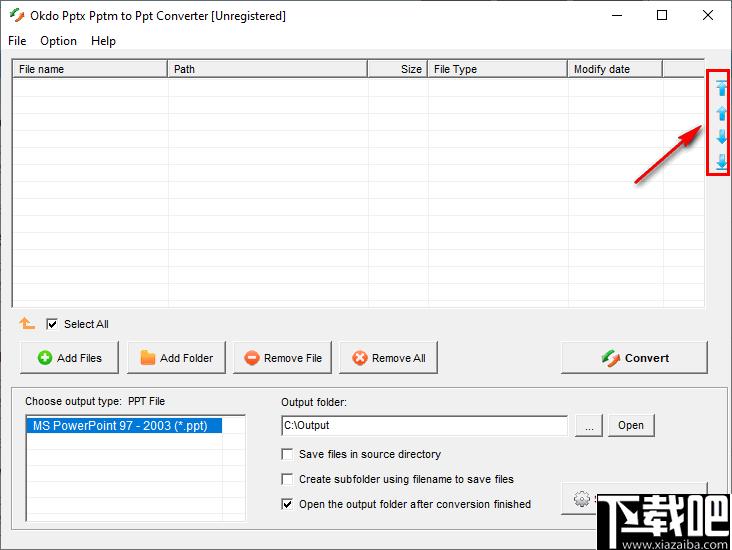Click the move-to-bottom arrow icon
The image size is (732, 550).
point(721,162)
